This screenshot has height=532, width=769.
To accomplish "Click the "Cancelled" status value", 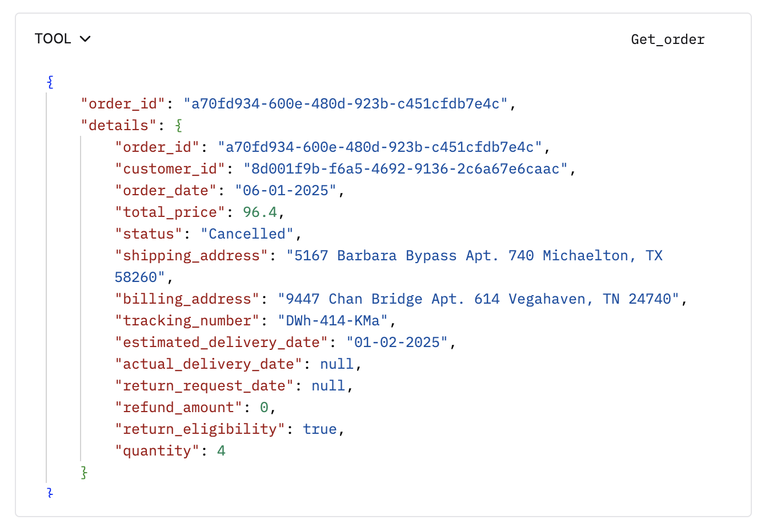I will (x=247, y=234).
